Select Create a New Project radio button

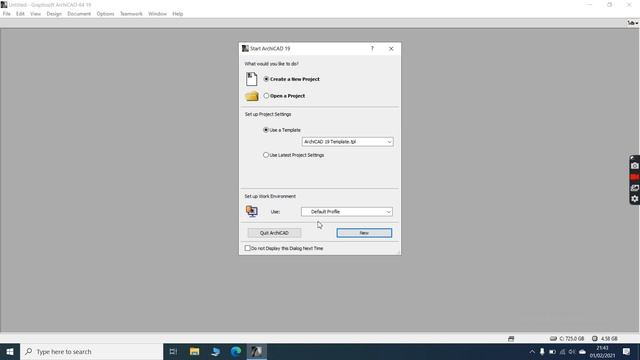[x=266, y=79]
